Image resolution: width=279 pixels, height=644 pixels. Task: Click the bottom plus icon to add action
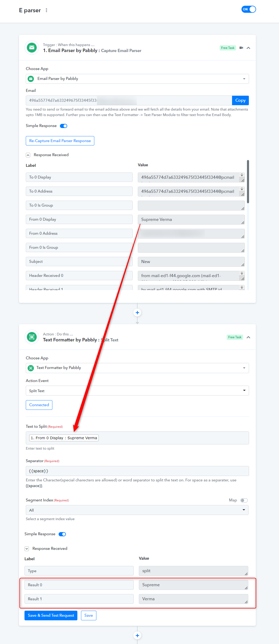click(137, 635)
